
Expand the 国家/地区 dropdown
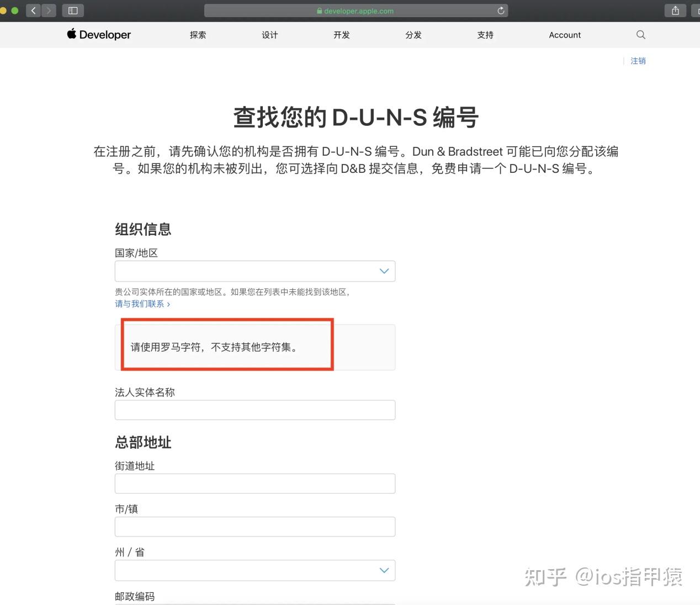point(255,271)
